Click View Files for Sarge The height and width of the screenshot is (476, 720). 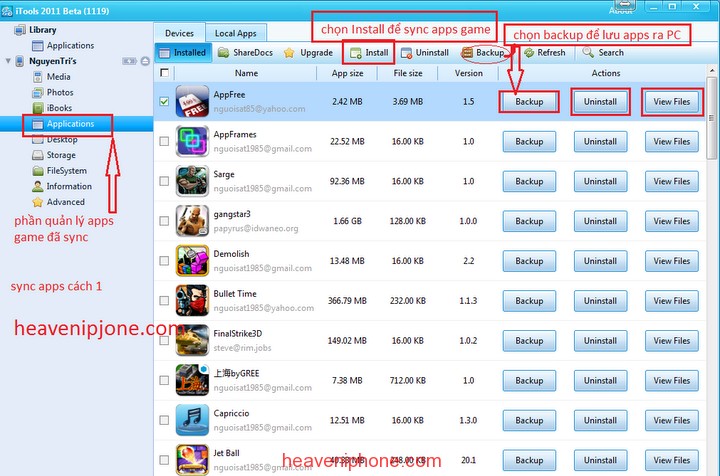coord(672,181)
